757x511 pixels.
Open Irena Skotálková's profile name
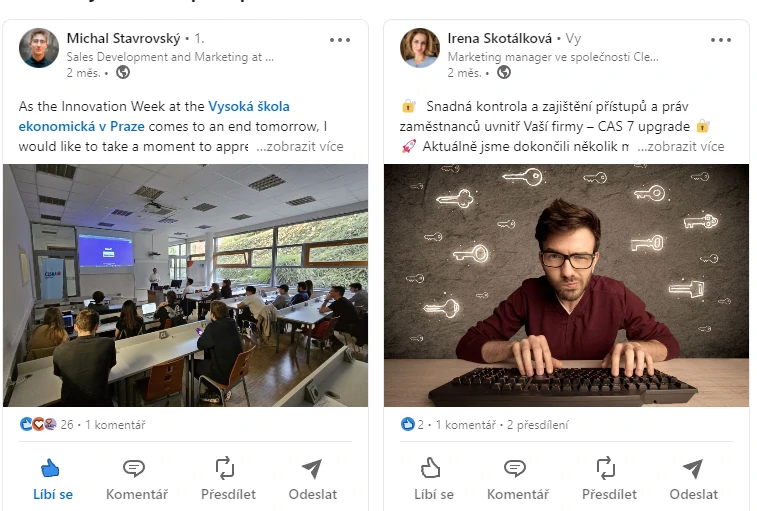click(500, 38)
